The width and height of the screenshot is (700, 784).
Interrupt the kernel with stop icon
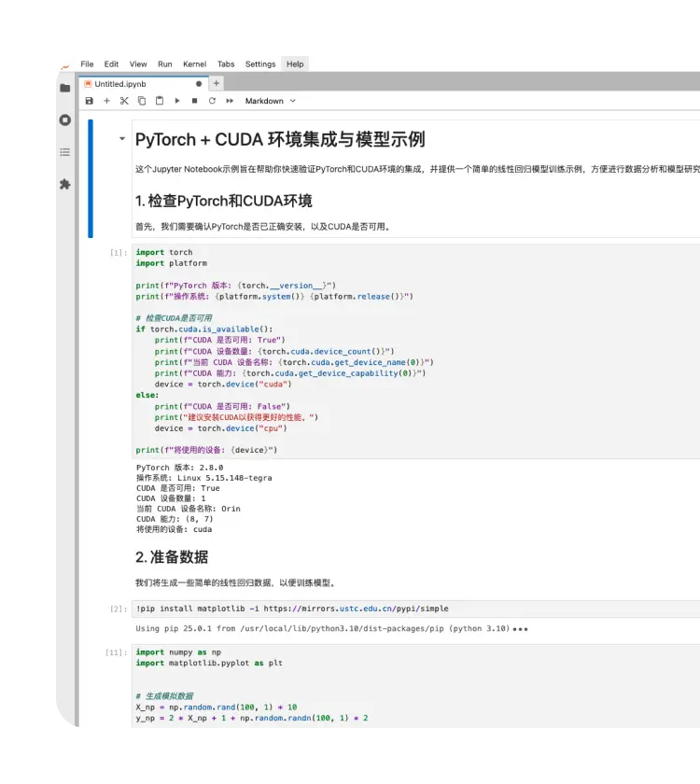click(x=194, y=101)
